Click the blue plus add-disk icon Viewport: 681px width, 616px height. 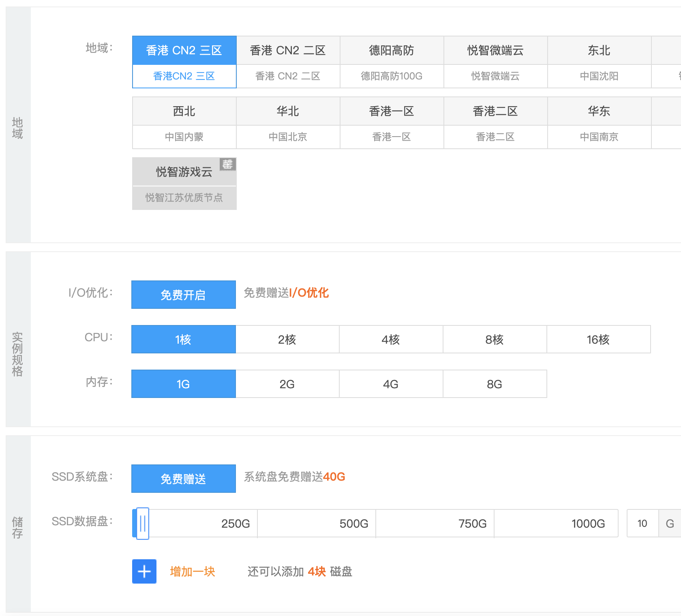pyautogui.click(x=144, y=571)
